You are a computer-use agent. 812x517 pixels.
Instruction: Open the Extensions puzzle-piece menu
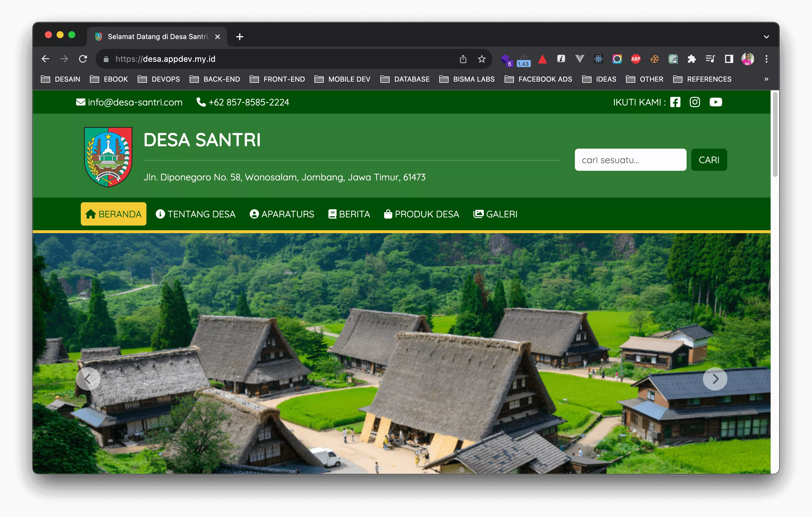(692, 59)
